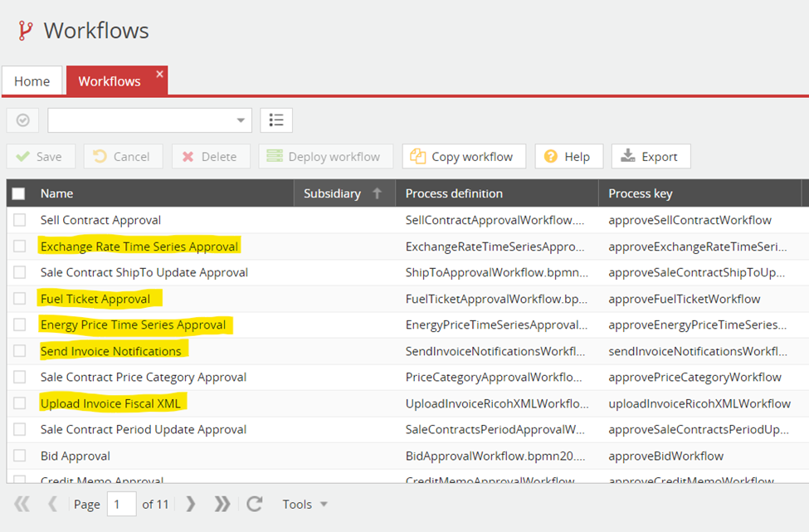Close the Workflows tab
The height and width of the screenshot is (532, 809).
[x=160, y=74]
